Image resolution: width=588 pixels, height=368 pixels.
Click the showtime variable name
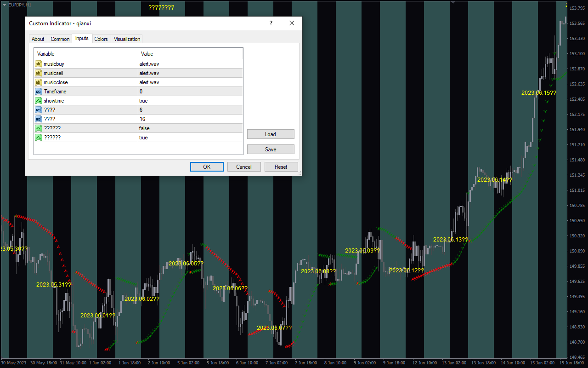click(54, 101)
